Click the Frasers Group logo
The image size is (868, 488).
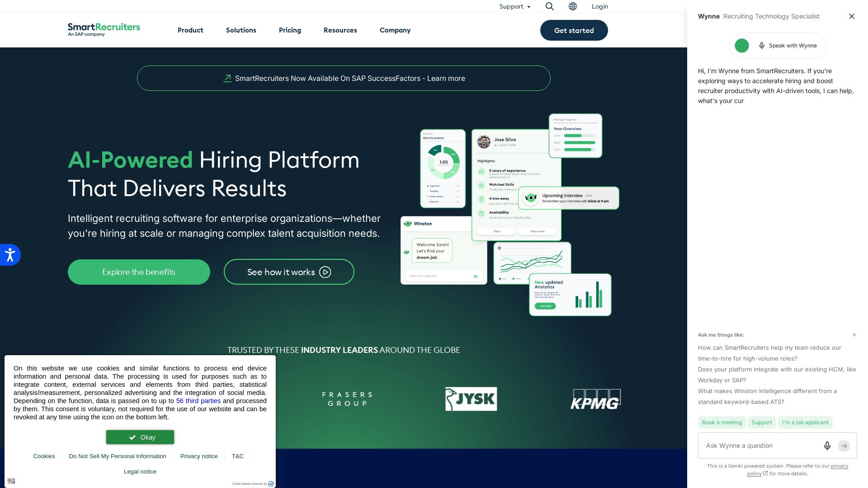coord(347,399)
